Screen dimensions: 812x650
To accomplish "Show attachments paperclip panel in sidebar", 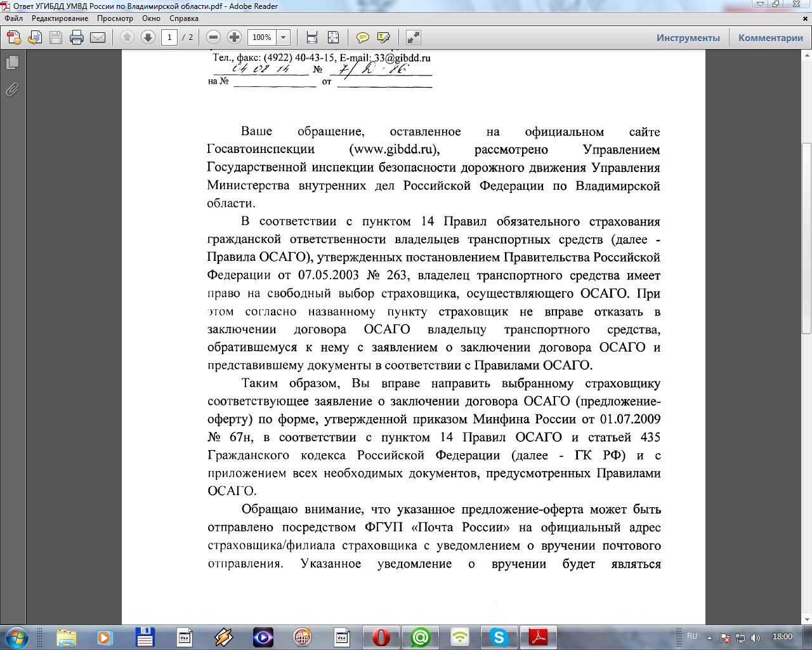I will tap(12, 90).
